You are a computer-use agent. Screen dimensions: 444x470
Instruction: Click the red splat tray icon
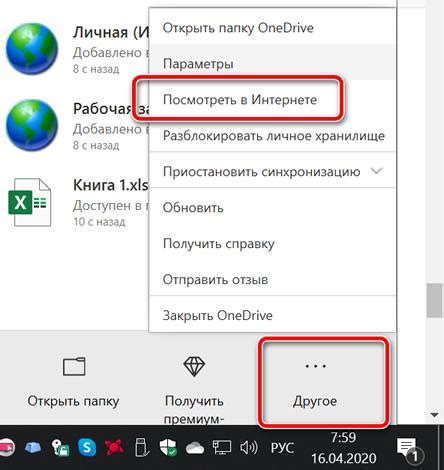(x=114, y=447)
